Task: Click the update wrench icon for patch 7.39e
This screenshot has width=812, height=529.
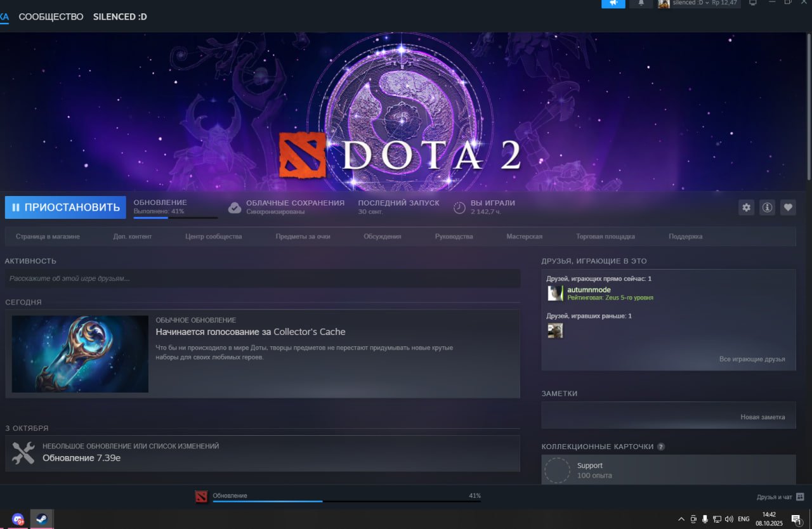Action: (23, 453)
